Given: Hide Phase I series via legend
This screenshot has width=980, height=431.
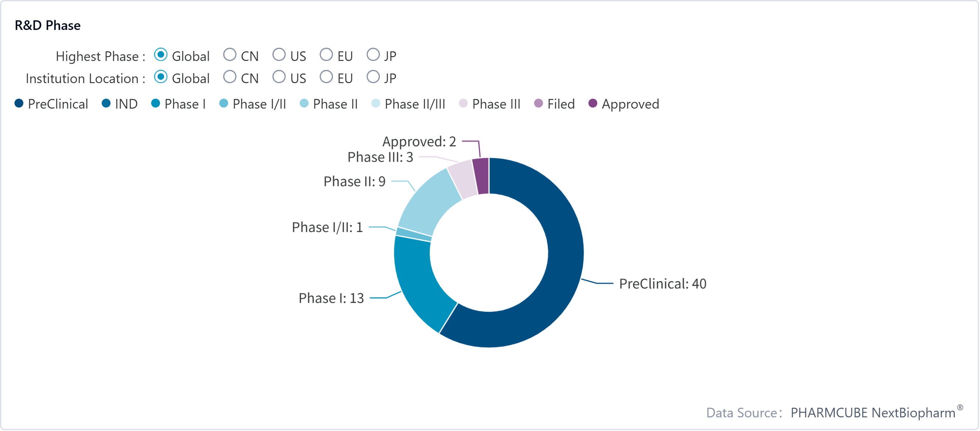Looking at the screenshot, I should tap(156, 104).
